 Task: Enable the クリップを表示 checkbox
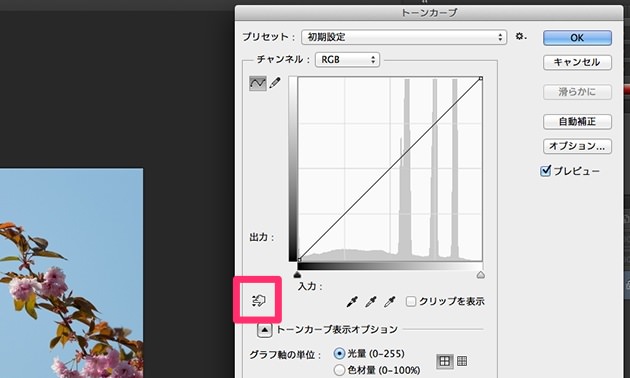[x=411, y=301]
